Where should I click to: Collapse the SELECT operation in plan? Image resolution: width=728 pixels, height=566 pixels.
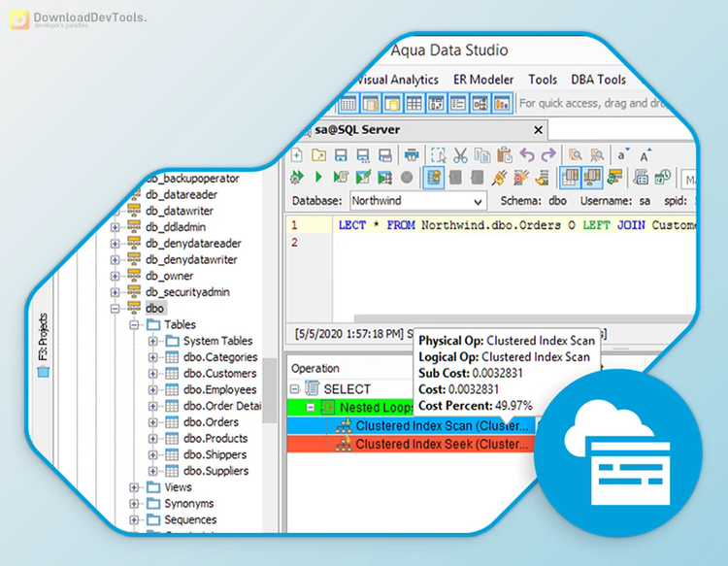[x=295, y=389]
